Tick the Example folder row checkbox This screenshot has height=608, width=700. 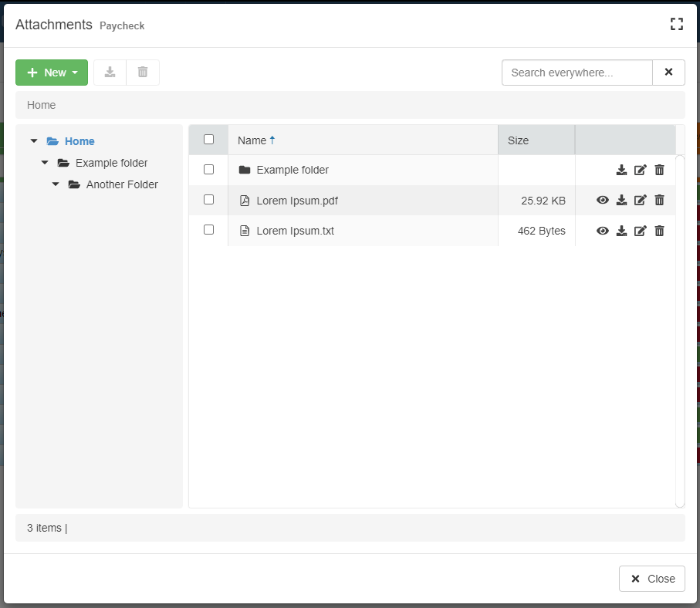tap(208, 169)
